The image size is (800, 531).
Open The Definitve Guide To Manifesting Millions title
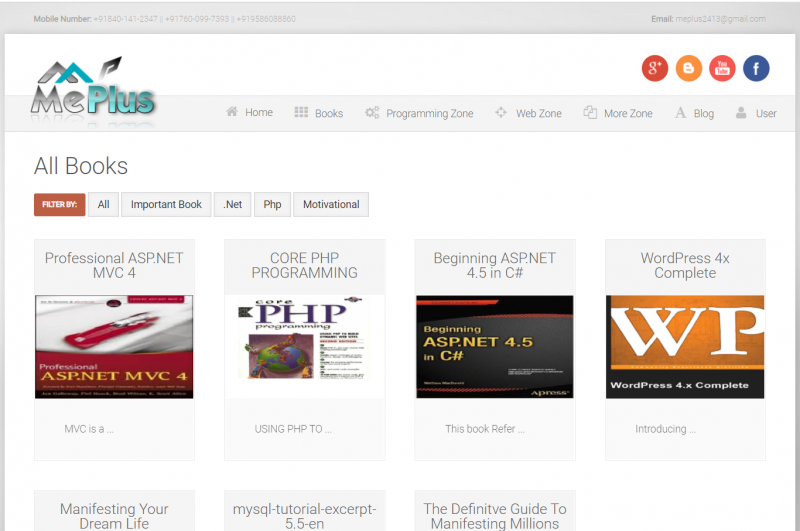pyautogui.click(x=495, y=516)
